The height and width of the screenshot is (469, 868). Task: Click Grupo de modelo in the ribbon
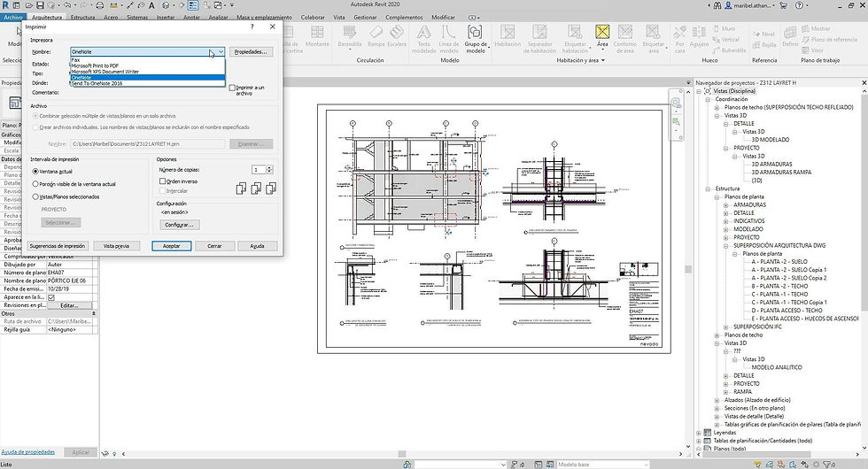pos(475,39)
